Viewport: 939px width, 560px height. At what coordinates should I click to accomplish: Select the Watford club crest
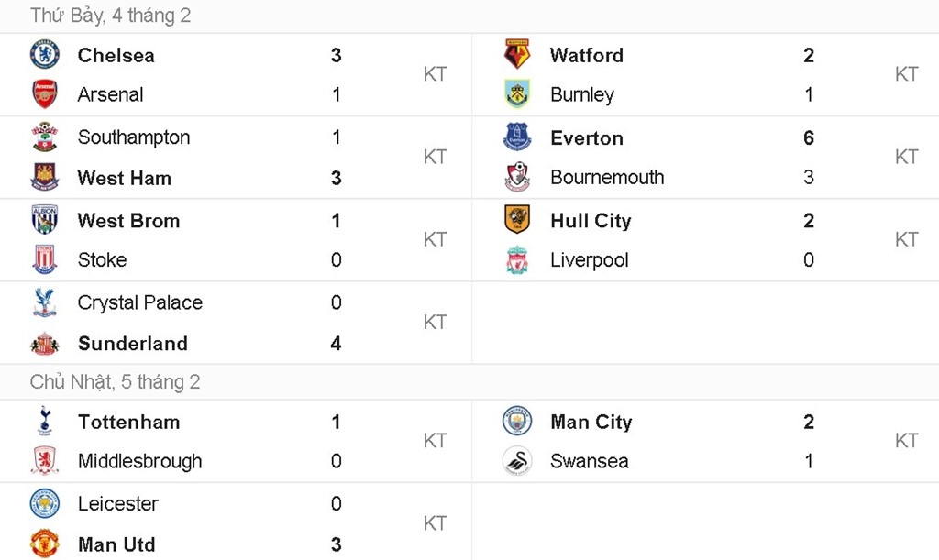516,55
